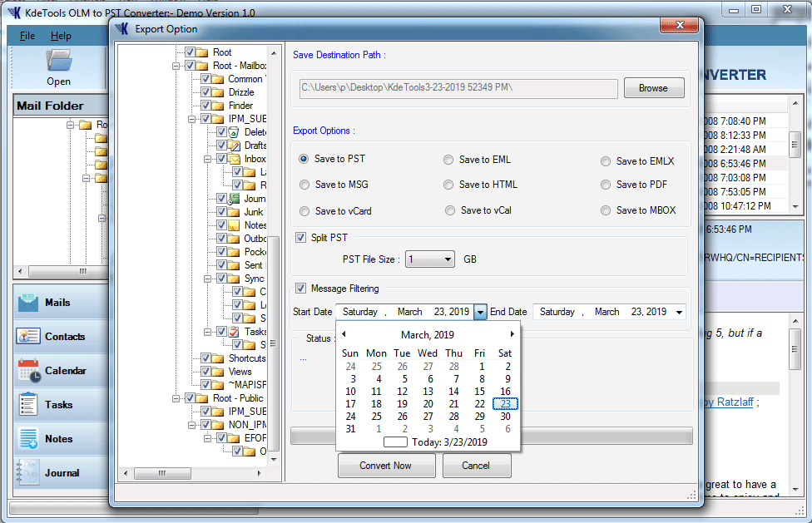
Task: Click the Browse button
Action: click(x=654, y=88)
